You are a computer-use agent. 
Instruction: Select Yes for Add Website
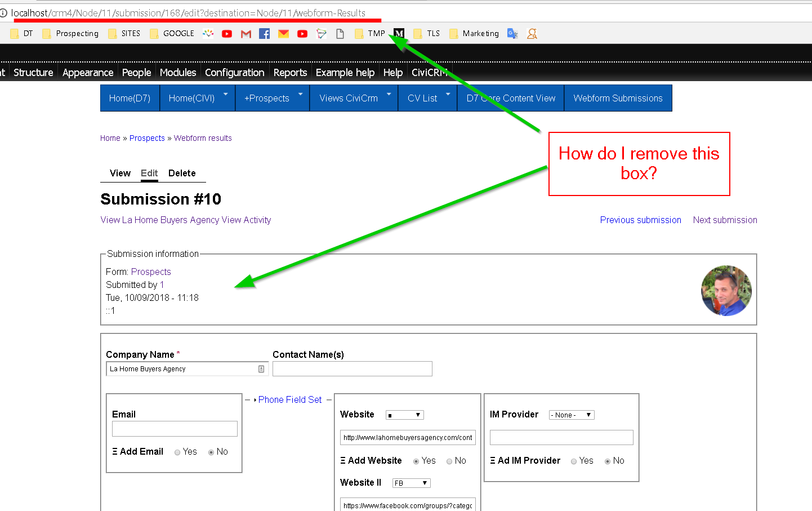click(416, 461)
